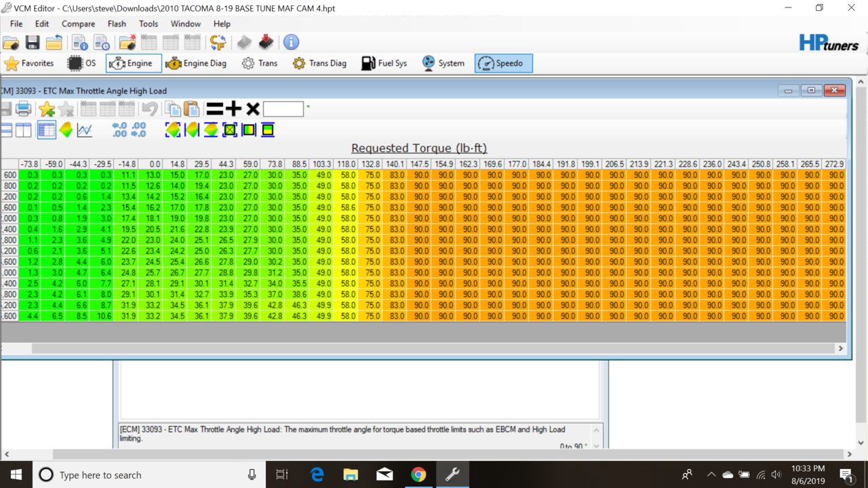This screenshot has height=488, width=868.
Task: Select the Speedo section
Action: (503, 64)
